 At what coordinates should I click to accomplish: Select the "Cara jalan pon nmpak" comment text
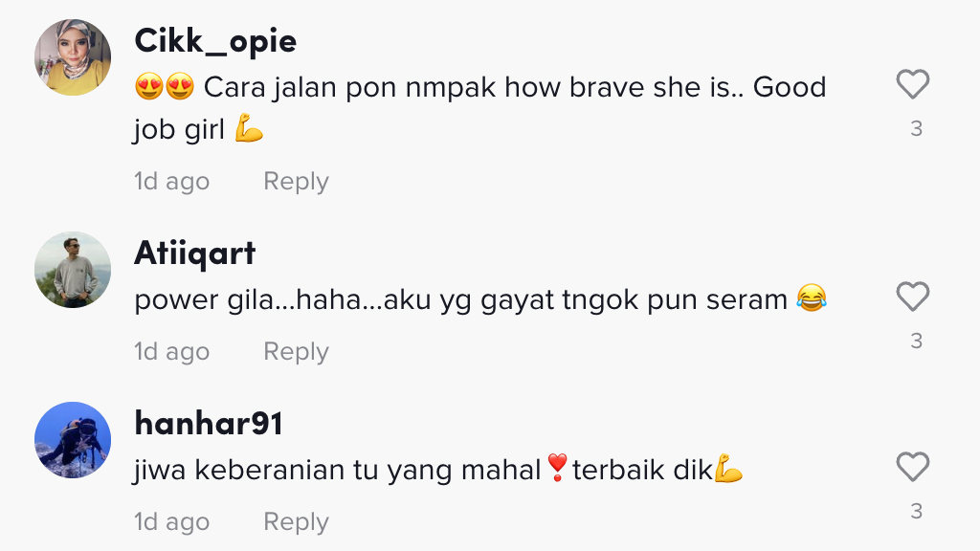[480, 108]
